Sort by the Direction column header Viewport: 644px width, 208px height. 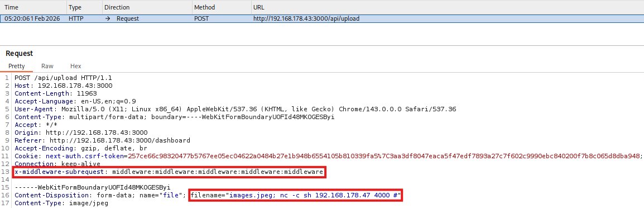tap(147, 7)
